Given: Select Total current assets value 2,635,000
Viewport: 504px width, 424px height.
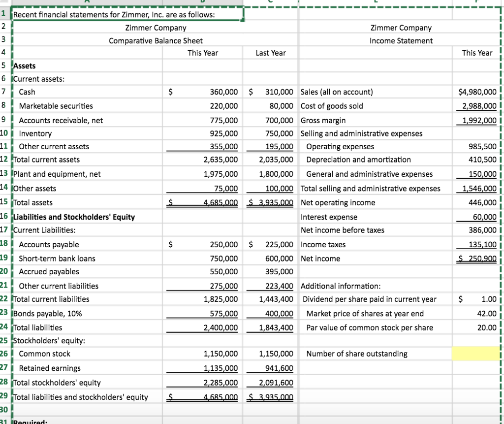Looking at the screenshot, I should pos(220,160).
